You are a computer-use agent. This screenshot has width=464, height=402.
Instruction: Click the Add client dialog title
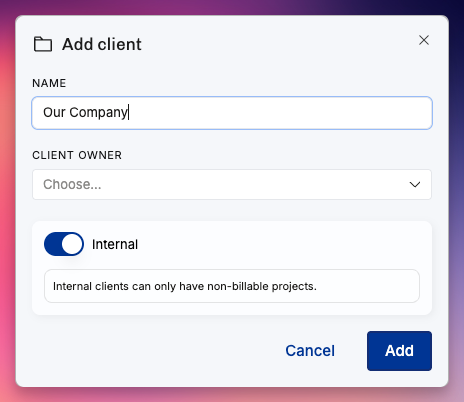102,44
